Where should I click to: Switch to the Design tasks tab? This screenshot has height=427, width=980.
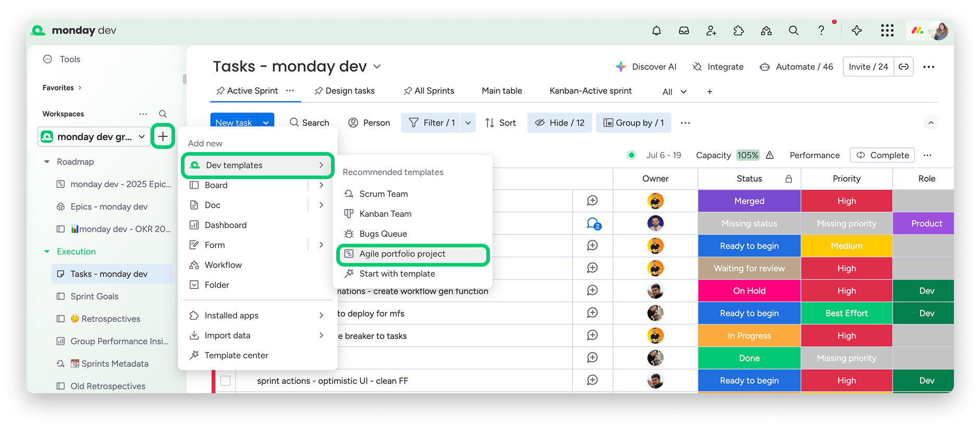[344, 91]
